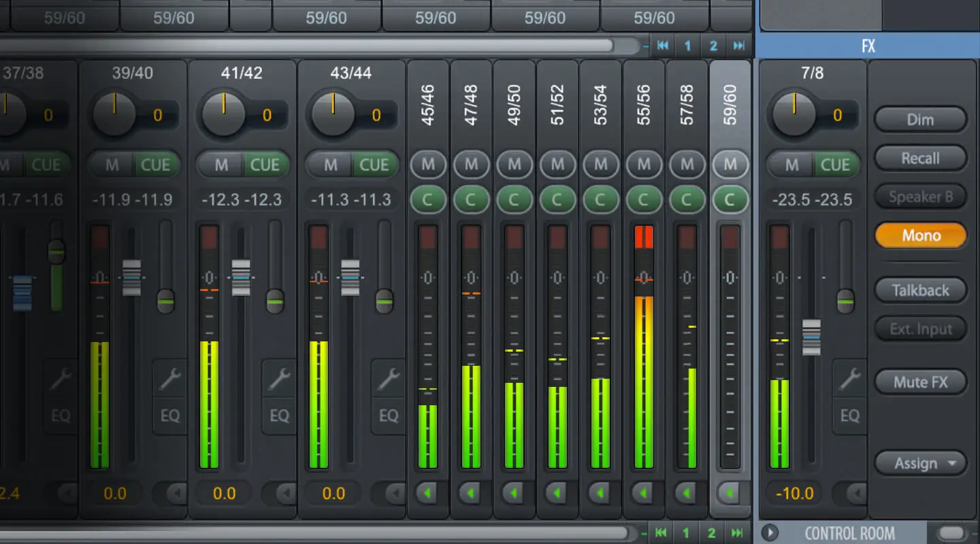Click the wrench settings icon on channel 43/44
Image resolution: width=980 pixels, height=544 pixels.
pos(388,379)
